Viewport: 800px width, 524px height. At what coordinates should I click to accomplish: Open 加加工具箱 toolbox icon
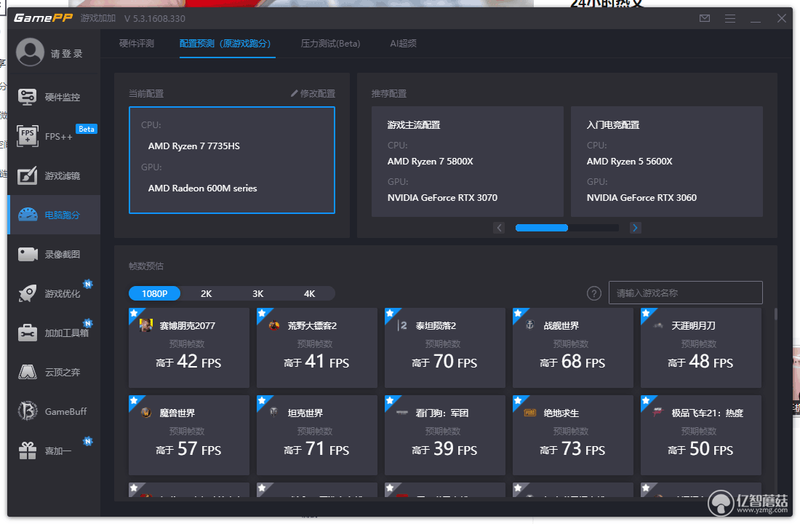(27, 333)
